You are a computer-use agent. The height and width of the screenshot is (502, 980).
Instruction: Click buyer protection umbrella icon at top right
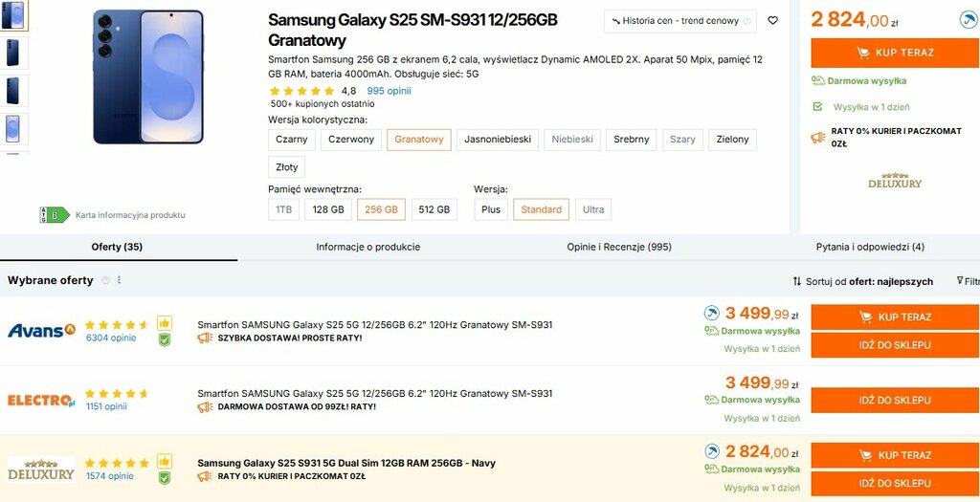[x=968, y=19]
